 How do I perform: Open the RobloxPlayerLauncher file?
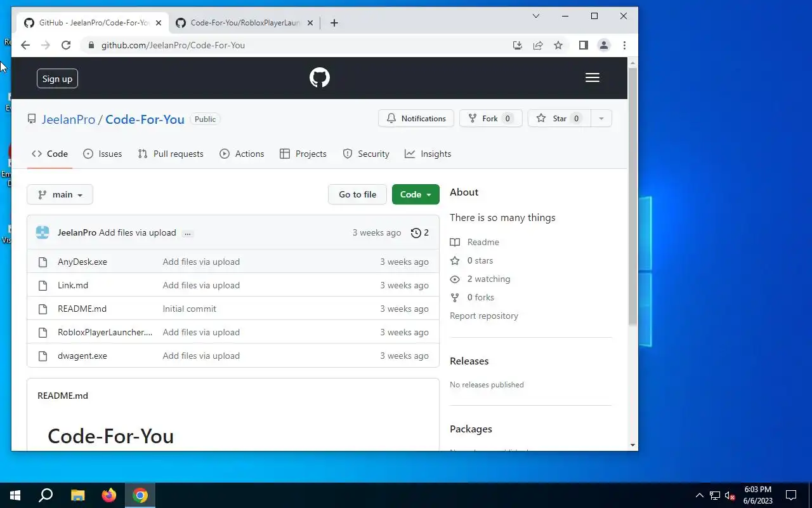coord(105,332)
